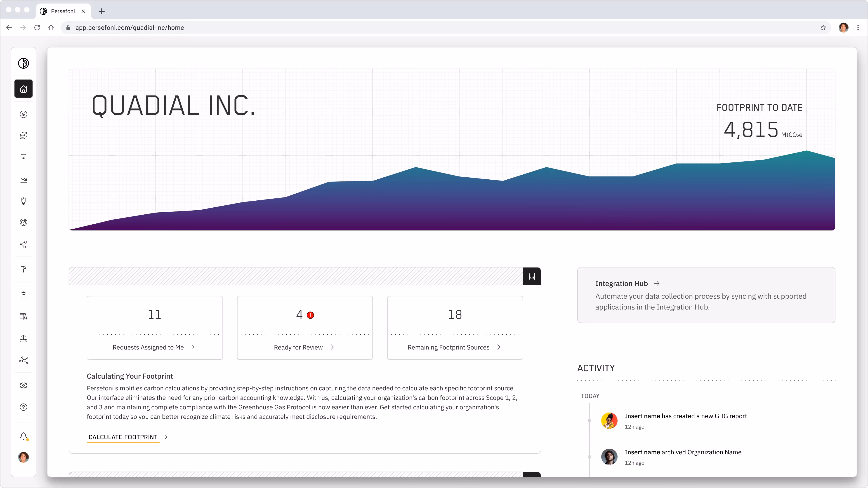Click avatar on archived Organization Name activity
The image size is (868, 488).
[609, 457]
